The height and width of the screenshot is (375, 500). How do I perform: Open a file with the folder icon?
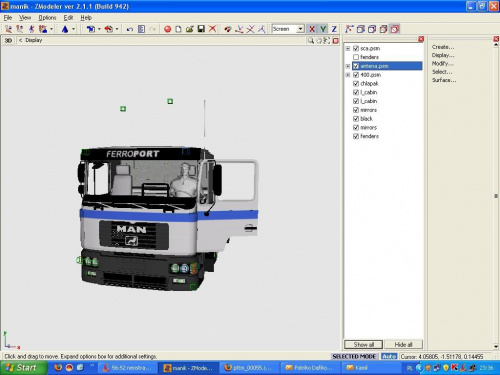[190, 29]
